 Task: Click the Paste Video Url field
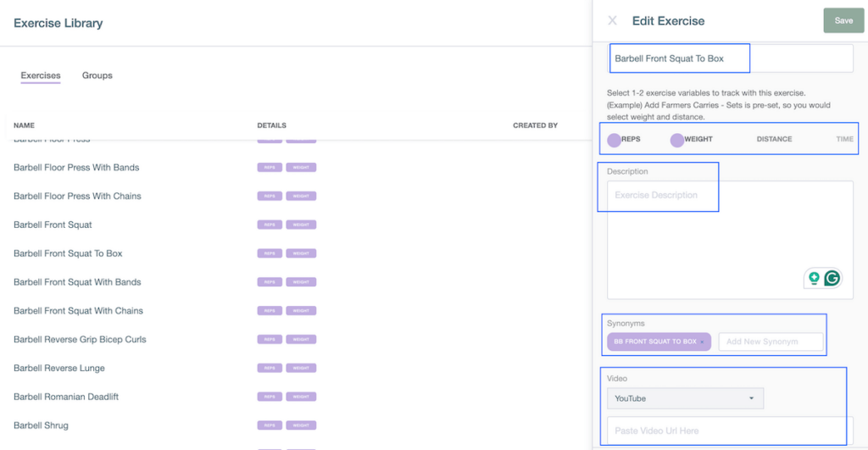pos(729,431)
